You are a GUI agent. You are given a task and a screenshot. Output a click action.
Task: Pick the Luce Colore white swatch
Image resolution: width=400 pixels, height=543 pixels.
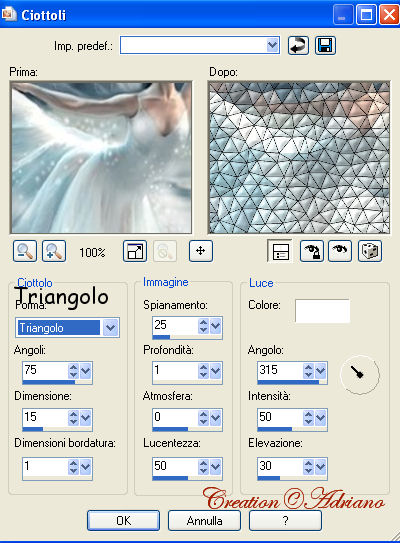point(322,311)
